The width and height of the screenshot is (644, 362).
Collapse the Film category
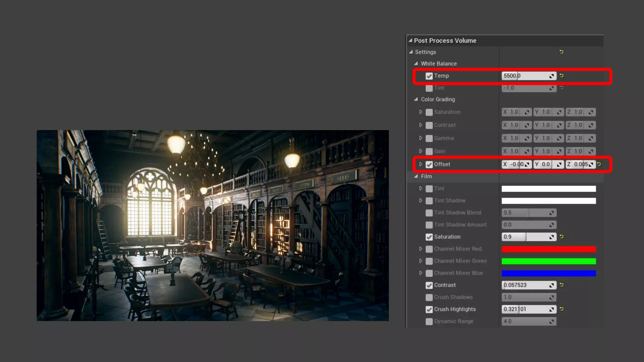point(416,176)
